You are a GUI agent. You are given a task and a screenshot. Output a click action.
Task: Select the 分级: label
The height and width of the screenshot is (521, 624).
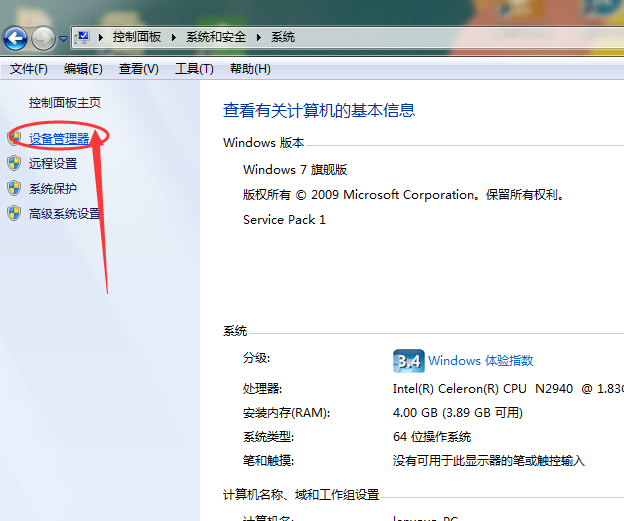click(x=256, y=358)
